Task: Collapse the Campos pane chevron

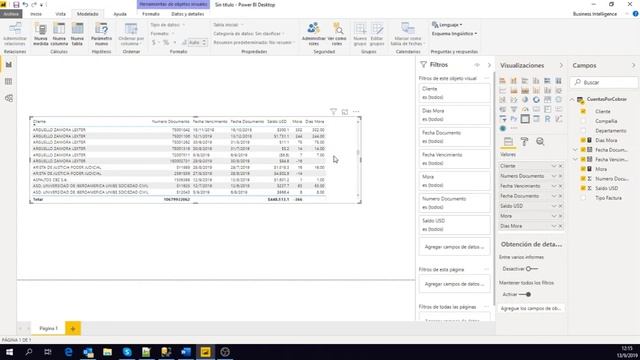Action: (x=633, y=65)
